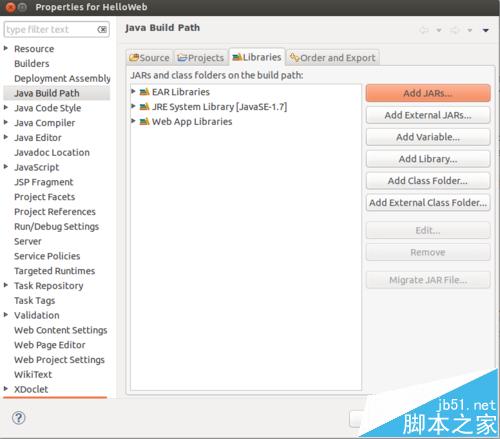The width and height of the screenshot is (500, 439).
Task: Click the Add Library button
Action: [x=428, y=159]
